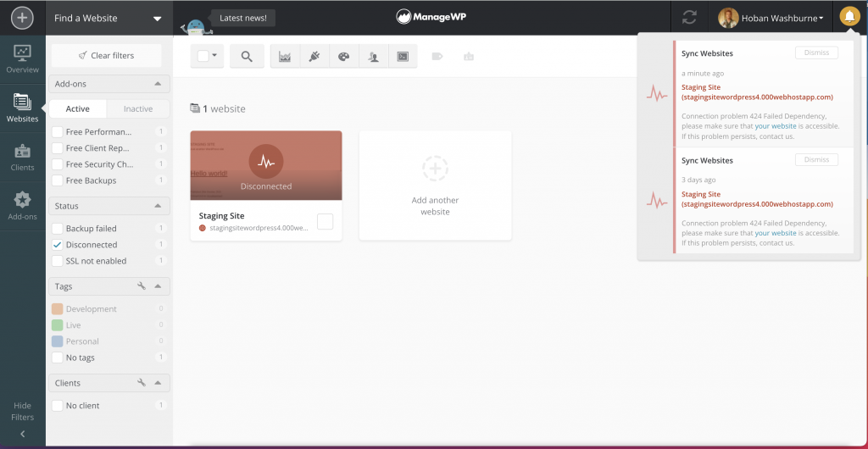Click the Personal tag color swatch
The image size is (868, 449).
click(57, 341)
